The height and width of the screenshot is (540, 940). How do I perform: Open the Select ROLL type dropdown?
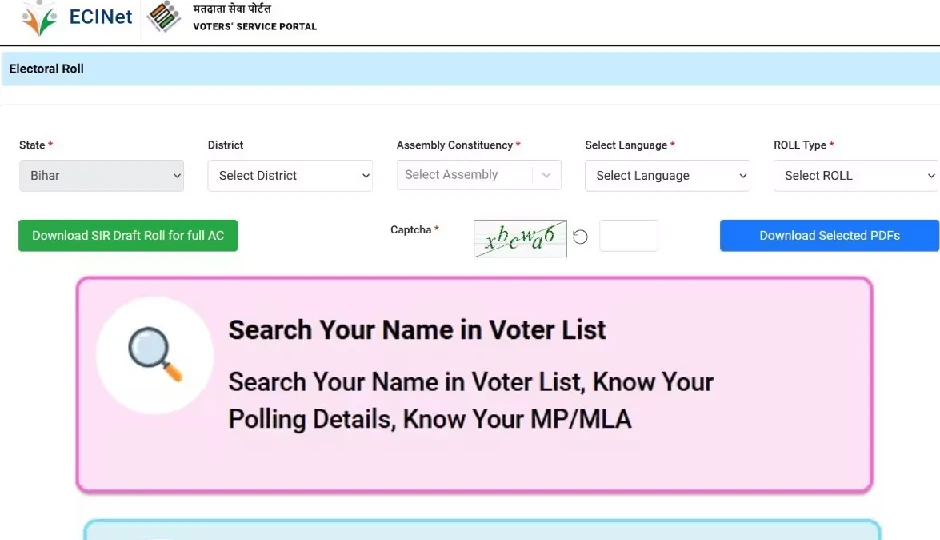[x=855, y=175]
